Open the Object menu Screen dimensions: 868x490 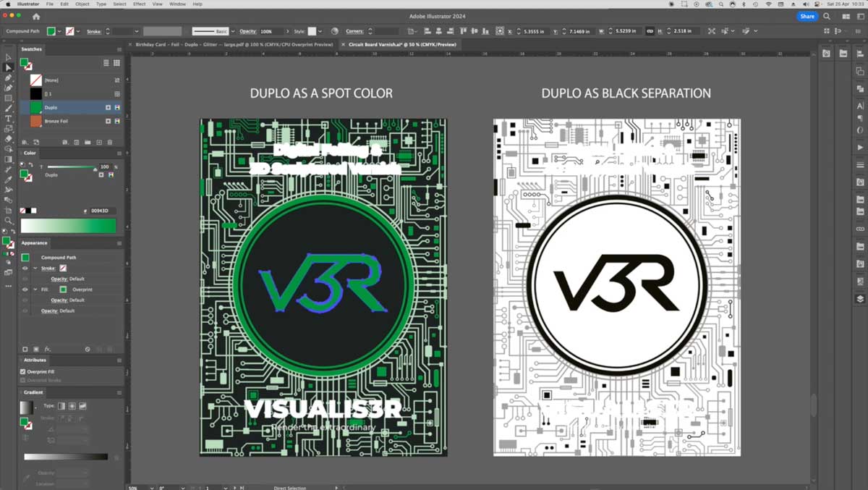(x=82, y=4)
